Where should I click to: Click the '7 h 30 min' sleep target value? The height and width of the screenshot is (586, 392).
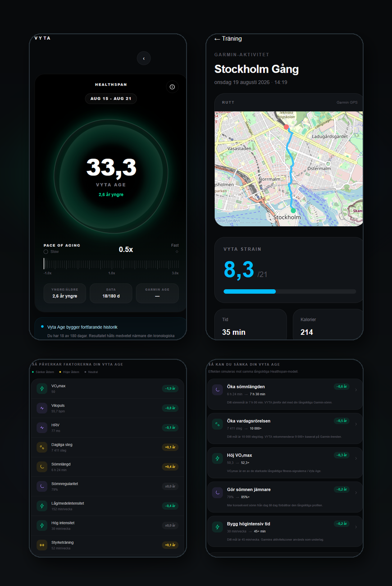[x=258, y=394]
